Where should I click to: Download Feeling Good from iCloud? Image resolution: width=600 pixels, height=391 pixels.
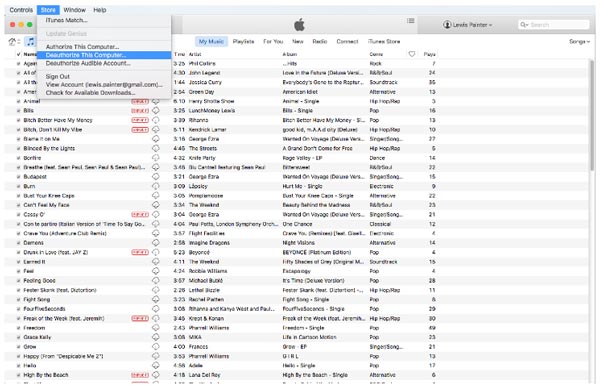pos(156,280)
